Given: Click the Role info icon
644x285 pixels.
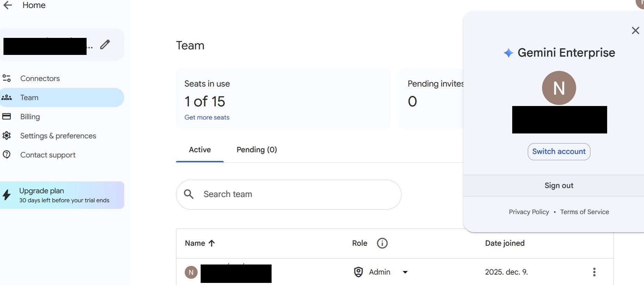Looking at the screenshot, I should [382, 243].
